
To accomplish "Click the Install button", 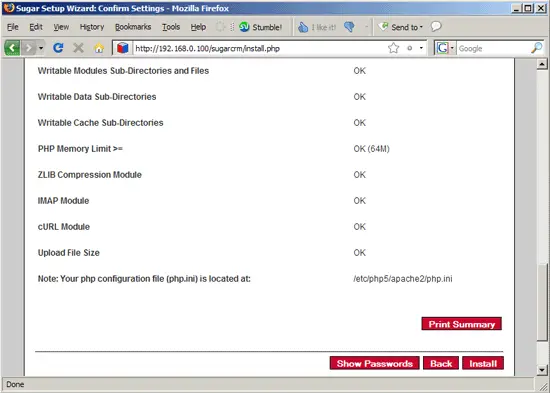I will (x=483, y=363).
